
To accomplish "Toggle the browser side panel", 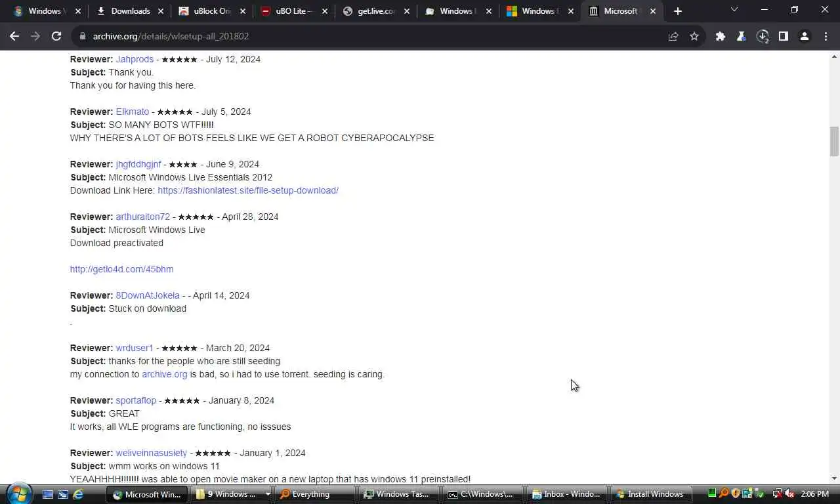I will pos(784,36).
